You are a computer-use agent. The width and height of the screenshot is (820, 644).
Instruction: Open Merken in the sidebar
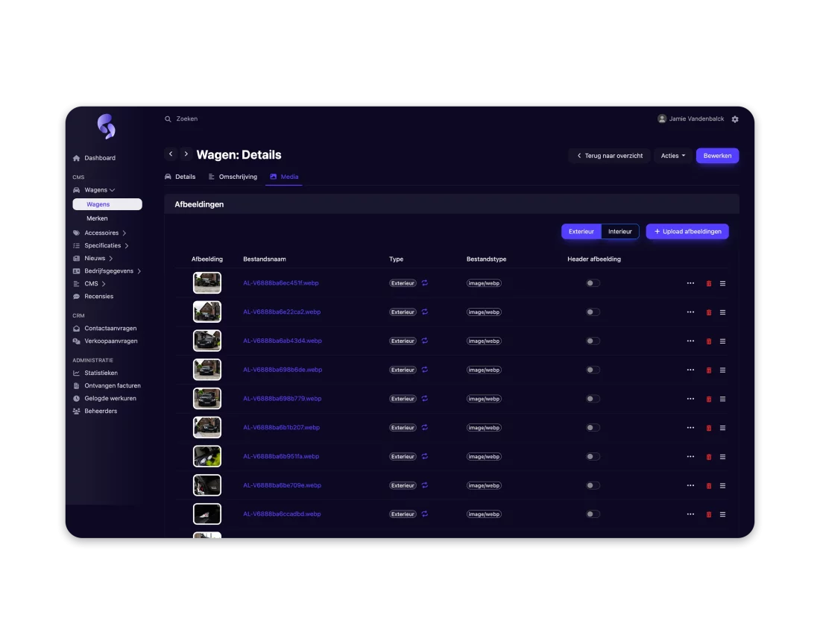click(x=97, y=218)
